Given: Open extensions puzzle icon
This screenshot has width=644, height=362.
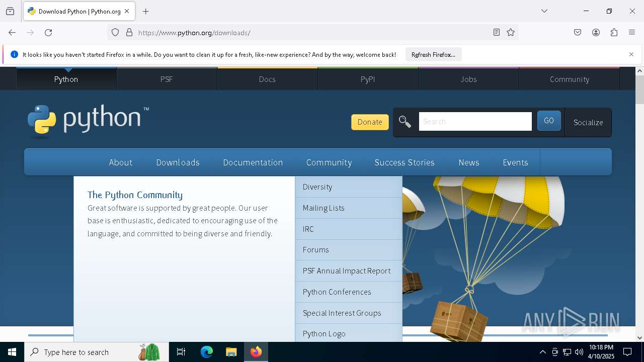Looking at the screenshot, I should tap(614, 33).
